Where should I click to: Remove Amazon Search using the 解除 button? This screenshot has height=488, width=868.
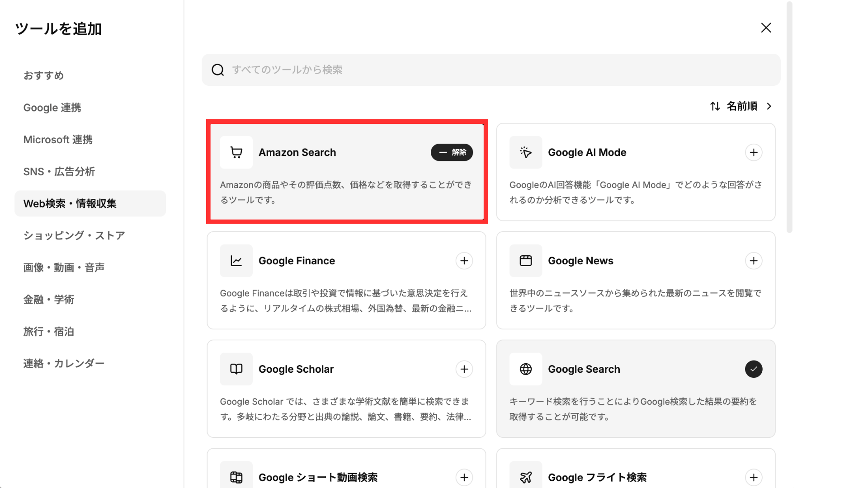[452, 152]
